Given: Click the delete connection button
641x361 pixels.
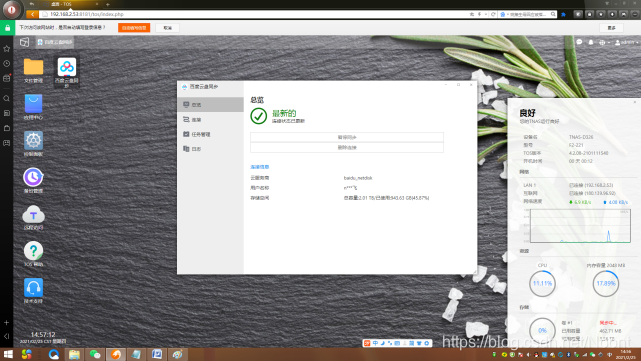Looking at the screenshot, I should [347, 148].
